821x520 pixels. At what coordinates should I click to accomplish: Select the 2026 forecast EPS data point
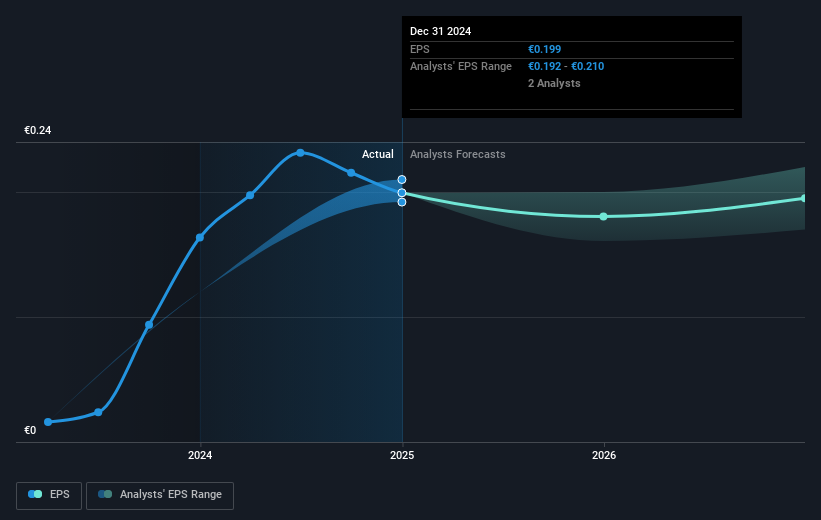point(604,216)
